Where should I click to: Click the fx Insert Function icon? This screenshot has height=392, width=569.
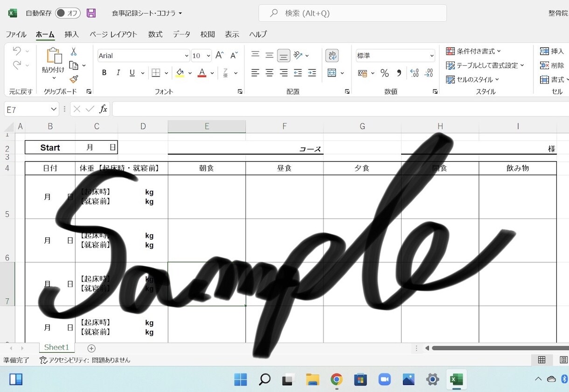(x=103, y=109)
